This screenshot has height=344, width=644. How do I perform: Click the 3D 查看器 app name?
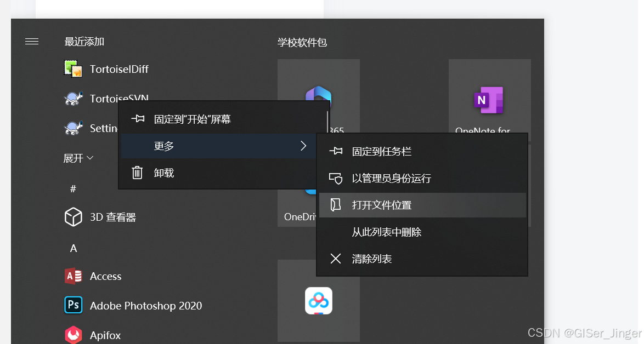coord(113,217)
